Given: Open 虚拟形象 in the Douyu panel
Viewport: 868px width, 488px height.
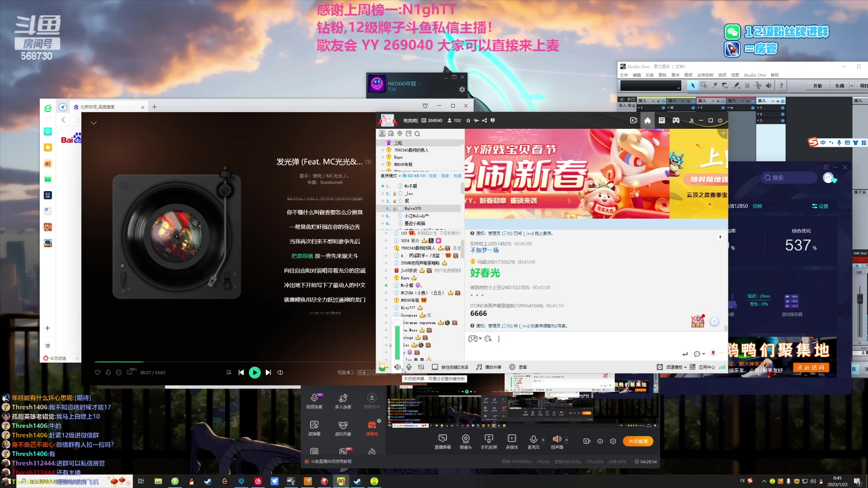Looking at the screenshot, I should coord(343,427).
